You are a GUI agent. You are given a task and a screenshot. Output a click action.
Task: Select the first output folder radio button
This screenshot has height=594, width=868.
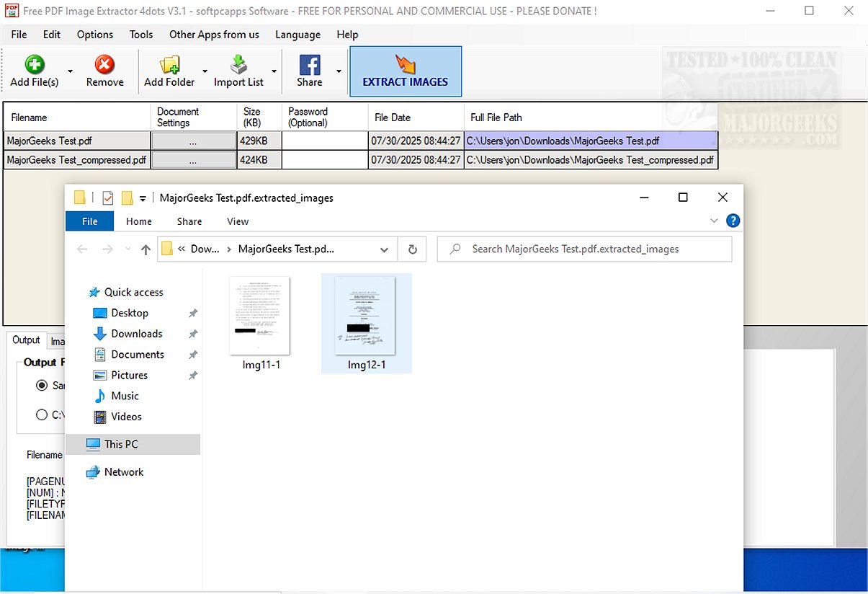pyautogui.click(x=42, y=386)
